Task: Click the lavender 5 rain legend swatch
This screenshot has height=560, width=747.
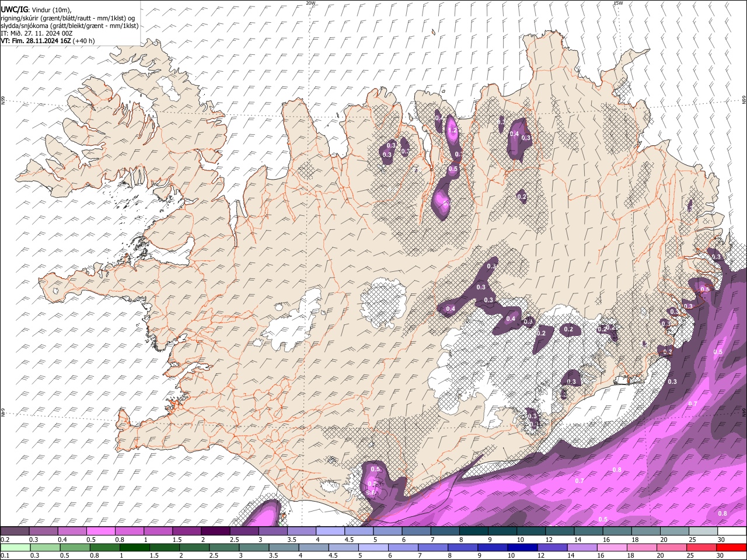Action: coord(373,547)
